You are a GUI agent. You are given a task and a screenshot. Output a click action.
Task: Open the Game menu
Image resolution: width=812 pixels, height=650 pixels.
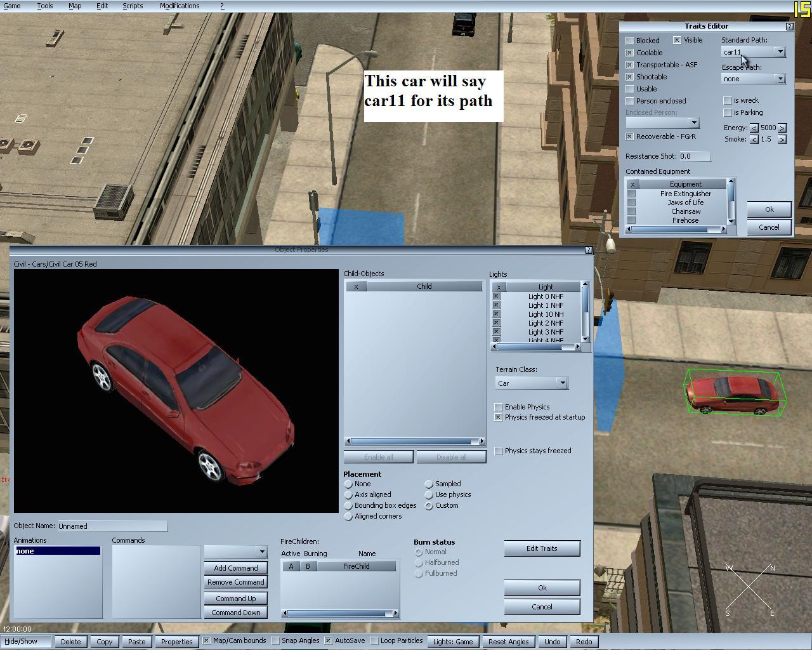(12, 6)
